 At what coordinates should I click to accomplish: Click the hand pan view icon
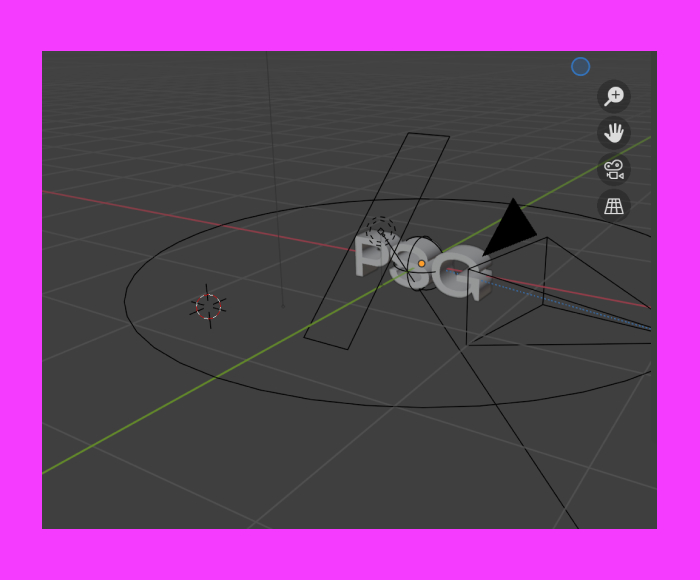click(x=614, y=133)
